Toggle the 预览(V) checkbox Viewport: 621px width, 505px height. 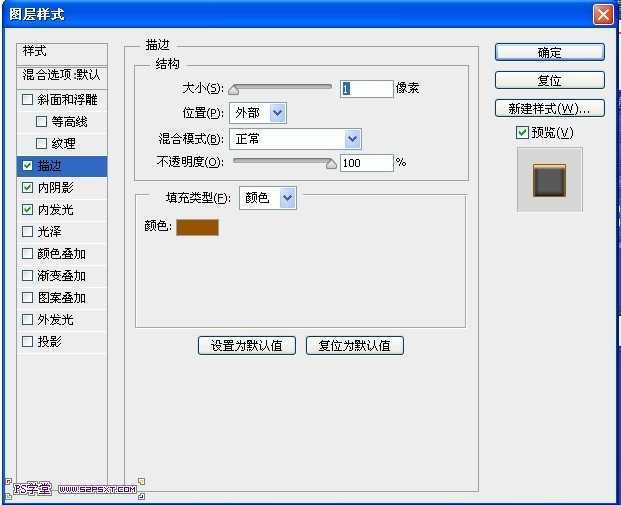(x=522, y=132)
